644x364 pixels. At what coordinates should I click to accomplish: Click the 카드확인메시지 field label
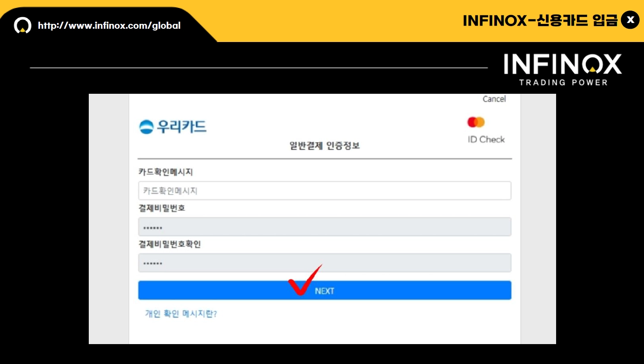click(166, 172)
